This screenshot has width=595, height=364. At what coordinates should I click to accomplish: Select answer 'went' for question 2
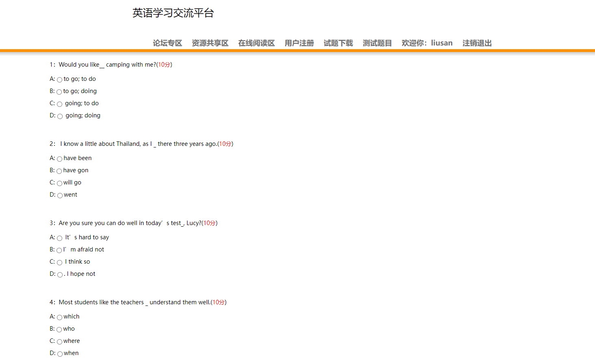point(59,195)
